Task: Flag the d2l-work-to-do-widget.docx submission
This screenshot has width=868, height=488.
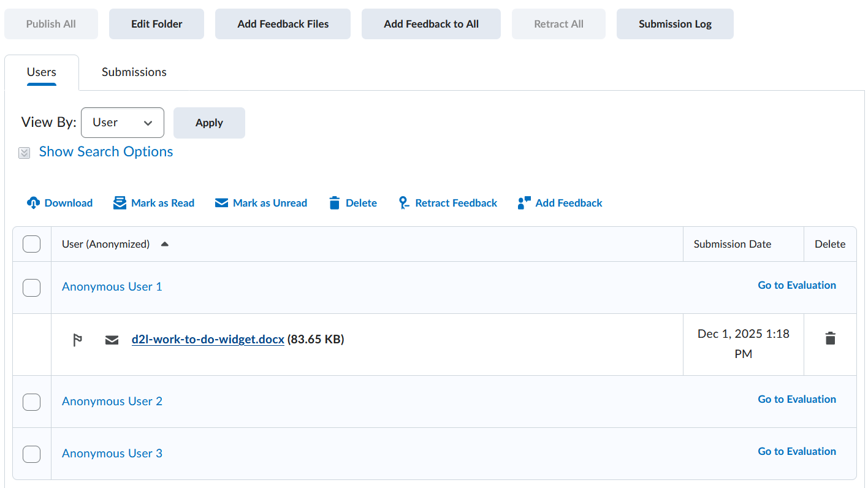Action: [78, 340]
